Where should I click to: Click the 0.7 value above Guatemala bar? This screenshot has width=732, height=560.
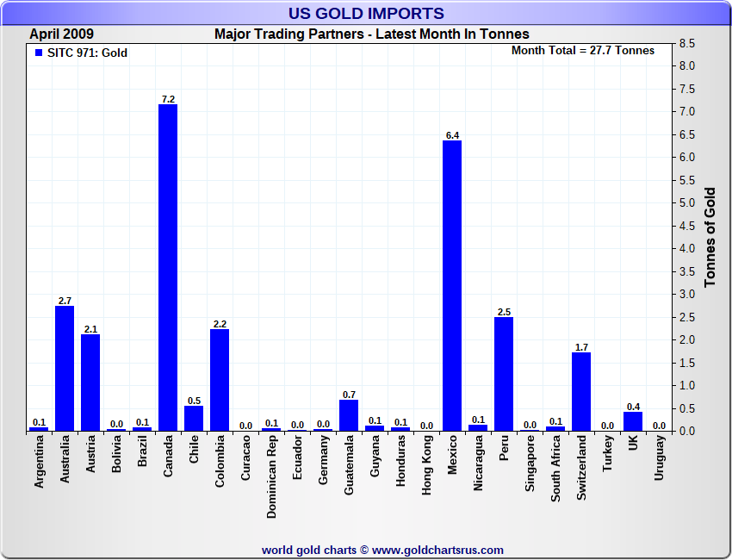[349, 395]
